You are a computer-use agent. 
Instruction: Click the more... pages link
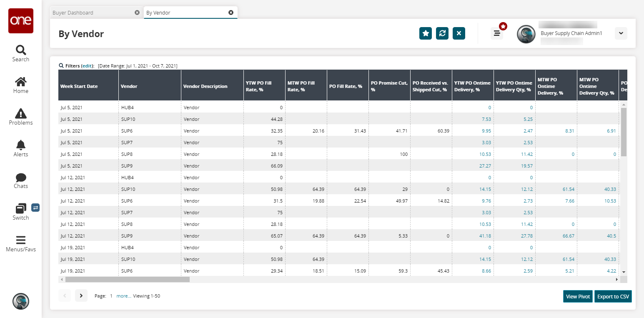[x=123, y=296]
